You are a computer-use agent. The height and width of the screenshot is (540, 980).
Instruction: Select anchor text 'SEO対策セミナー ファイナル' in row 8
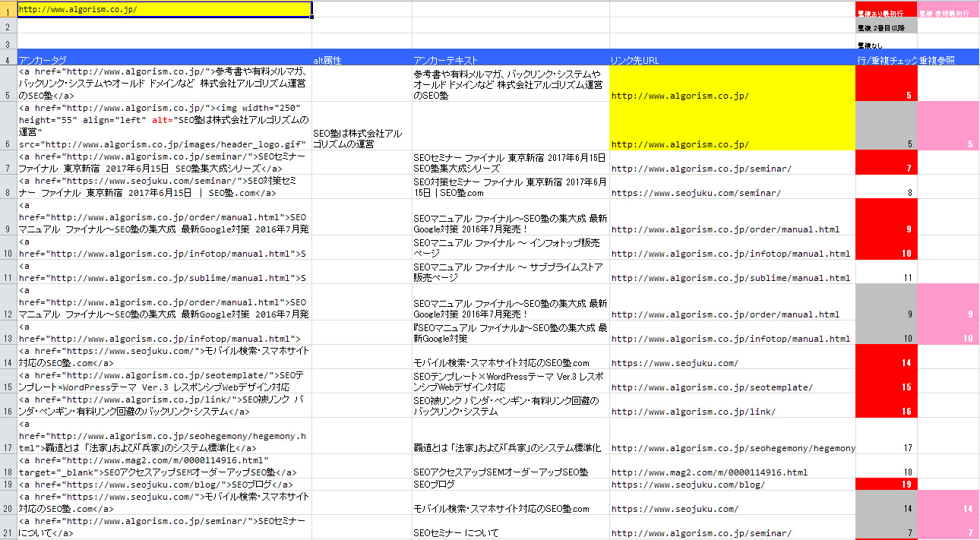511,187
